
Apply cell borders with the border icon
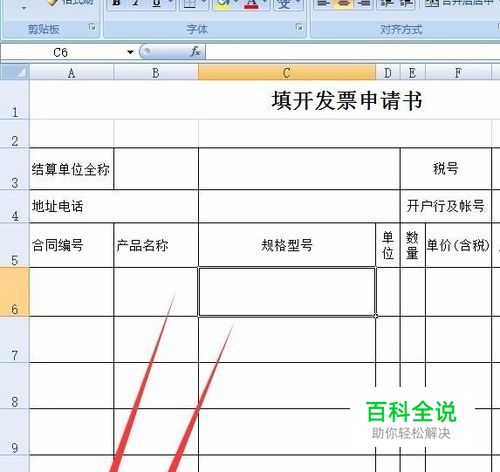coord(190,3)
